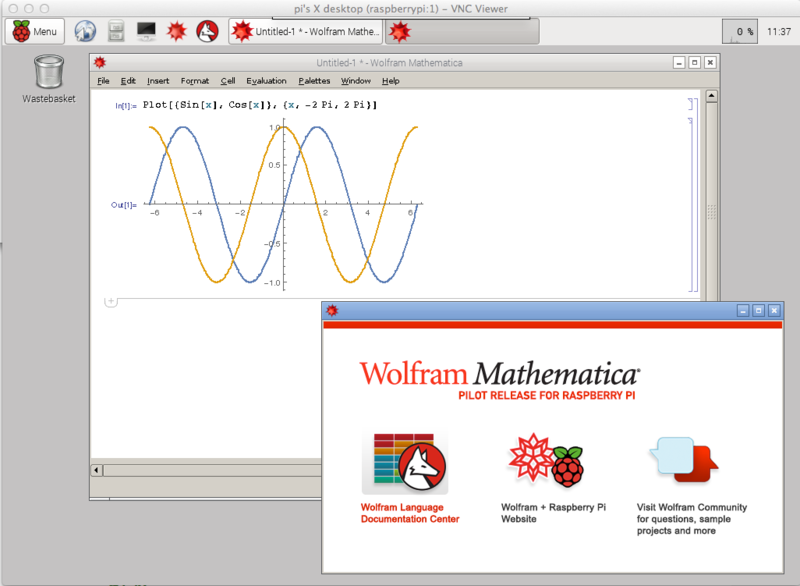Switch to the unnamed Wolfram taskbar entry
Image resolution: width=800 pixels, height=586 pixels.
click(462, 32)
